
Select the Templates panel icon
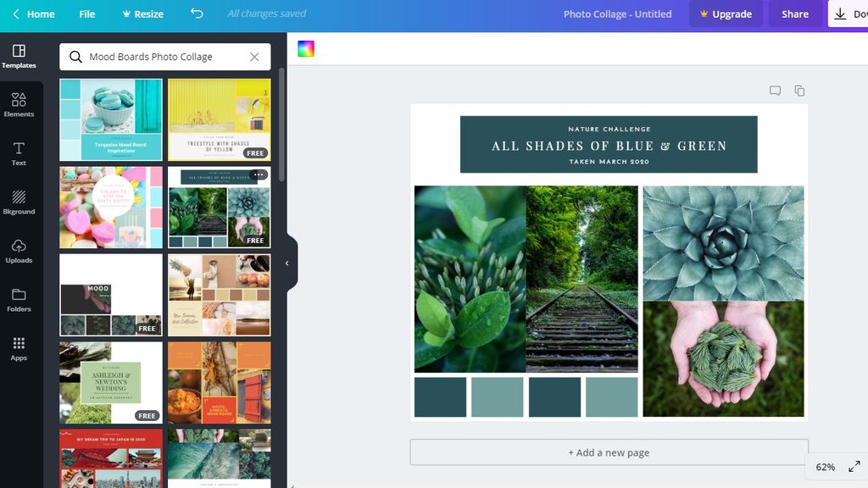[19, 54]
